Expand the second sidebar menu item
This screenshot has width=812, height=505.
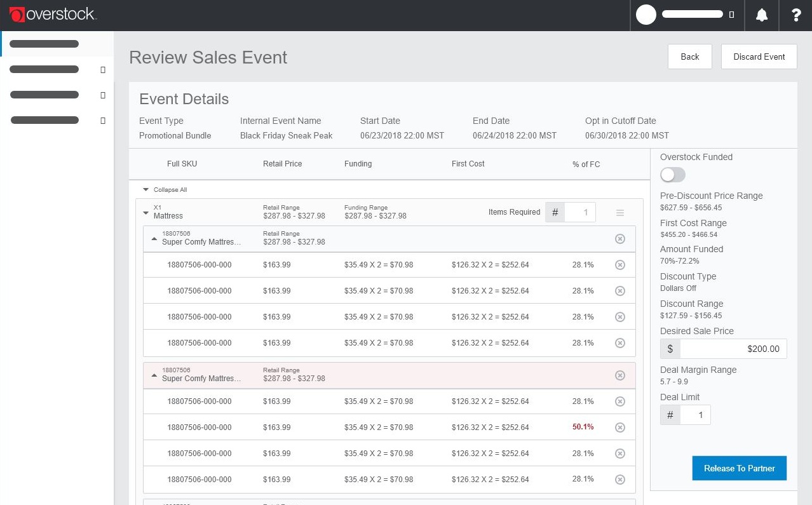coord(103,70)
